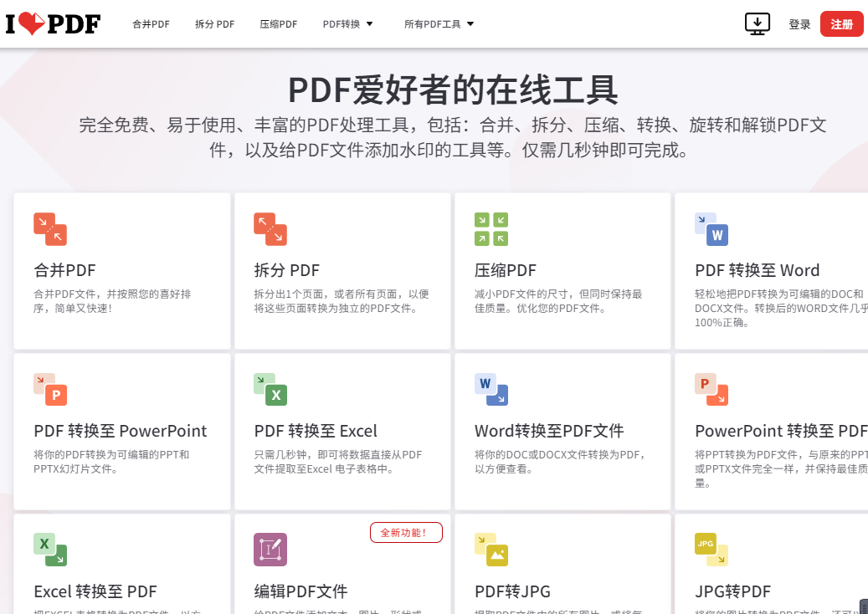Screen dimensions: 868x614
Task: Open the 压缩PDF card title
Action: coord(506,270)
